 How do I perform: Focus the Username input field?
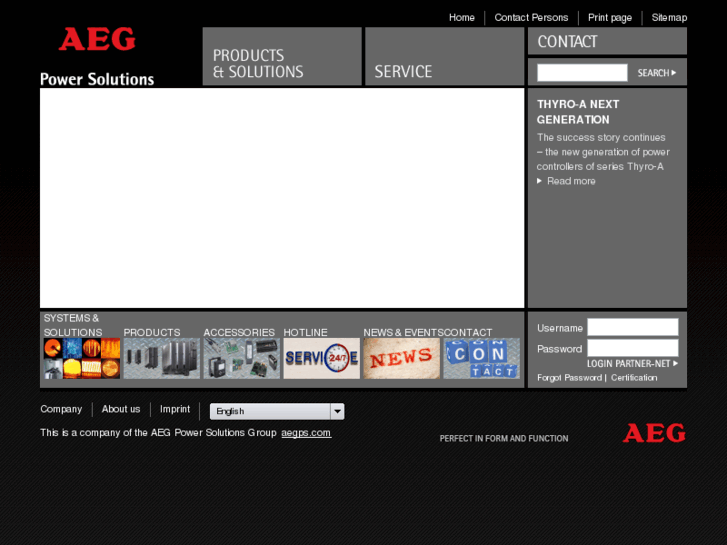click(633, 327)
